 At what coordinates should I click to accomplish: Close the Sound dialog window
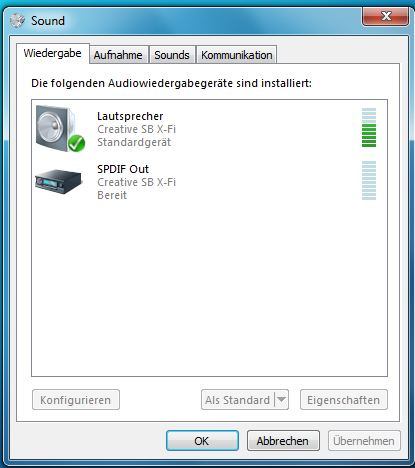(x=385, y=16)
